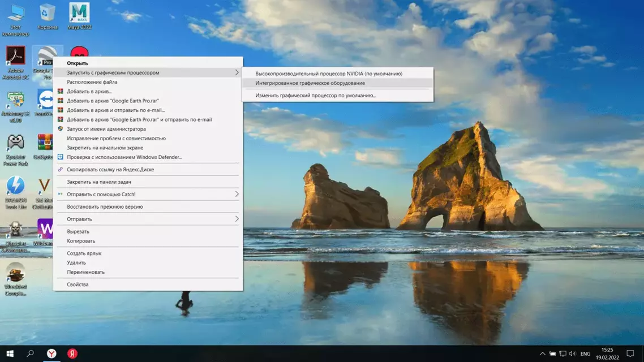Select the Sid Meier Civilization shortcut

pos(44,193)
